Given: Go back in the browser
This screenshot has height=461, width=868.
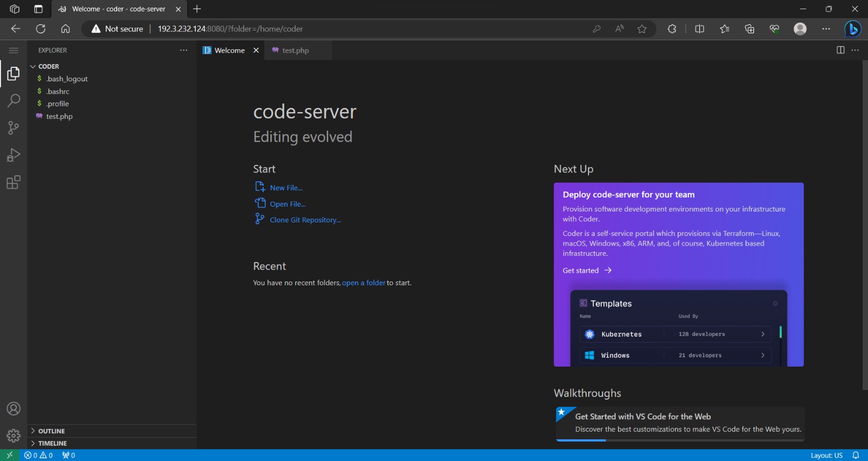Looking at the screenshot, I should point(16,29).
